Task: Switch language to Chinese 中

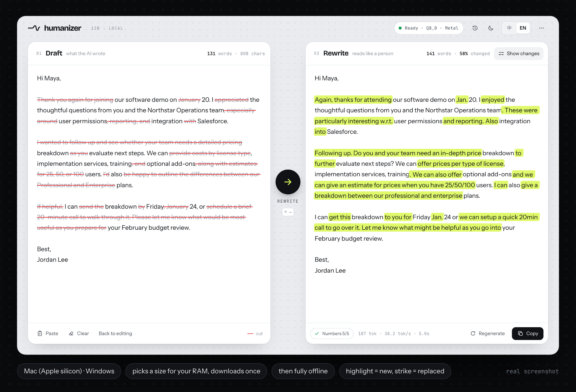Action: 509,28
